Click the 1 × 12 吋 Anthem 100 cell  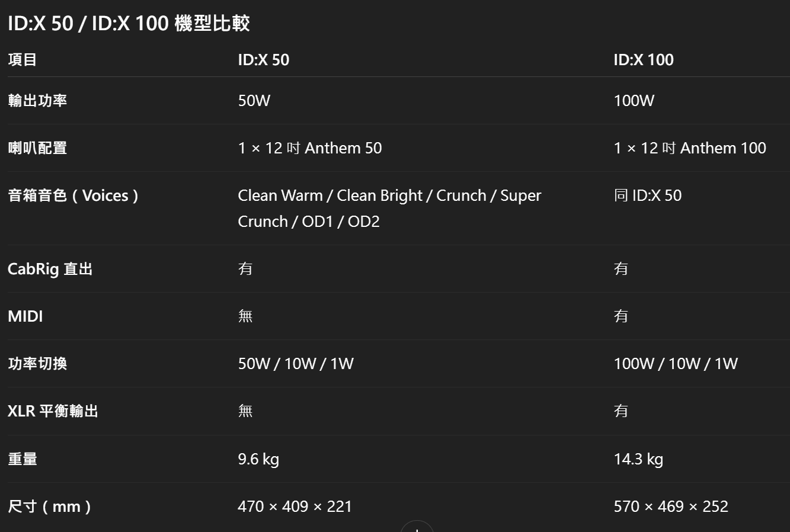(x=690, y=148)
